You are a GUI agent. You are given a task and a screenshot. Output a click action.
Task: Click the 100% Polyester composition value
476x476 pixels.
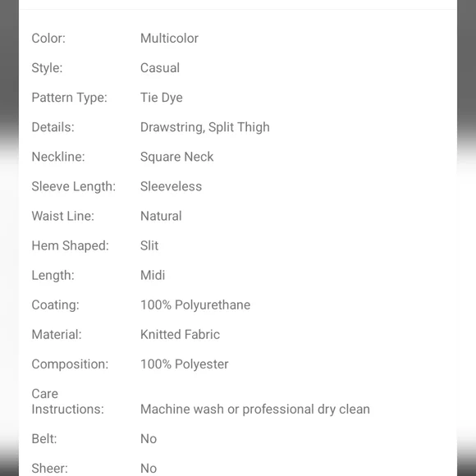point(185,364)
